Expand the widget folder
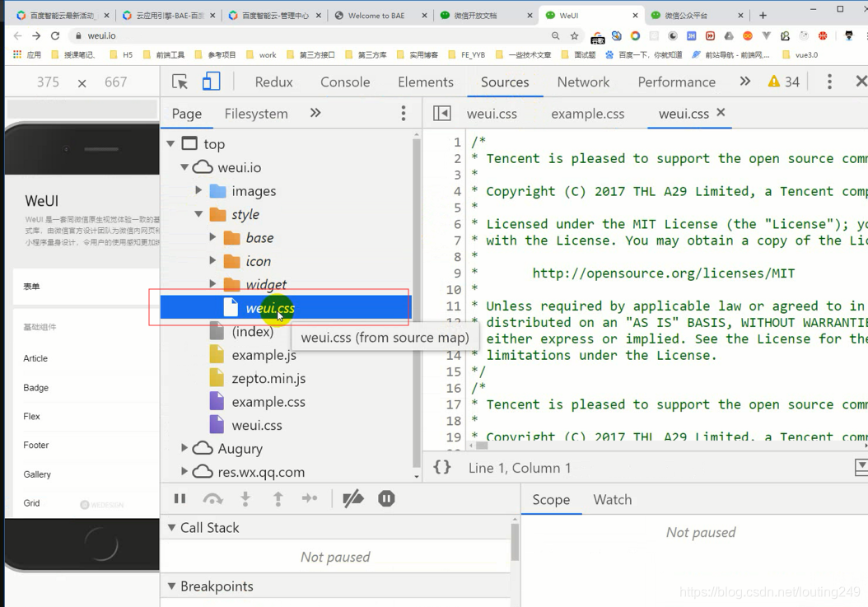The width and height of the screenshot is (868, 607). point(212,283)
